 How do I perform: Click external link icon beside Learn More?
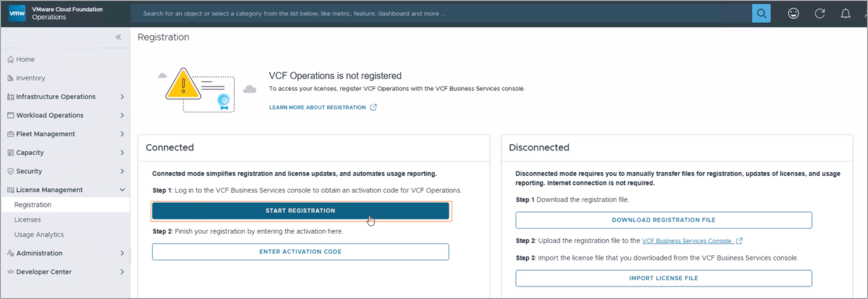click(373, 107)
